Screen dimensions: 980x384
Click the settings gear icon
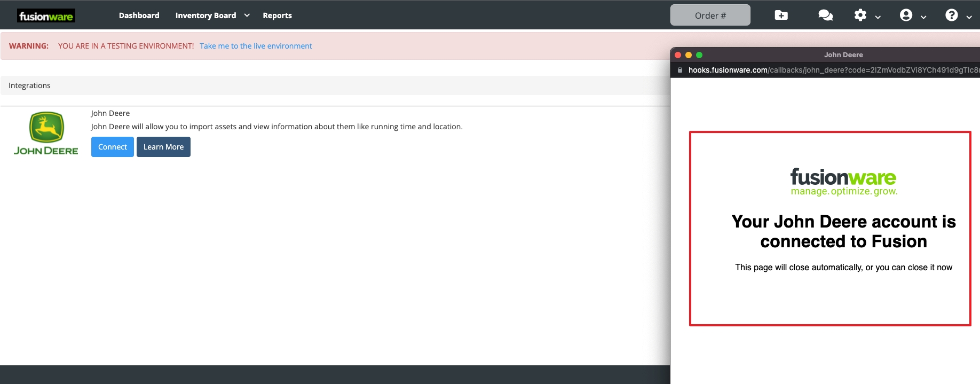point(860,15)
